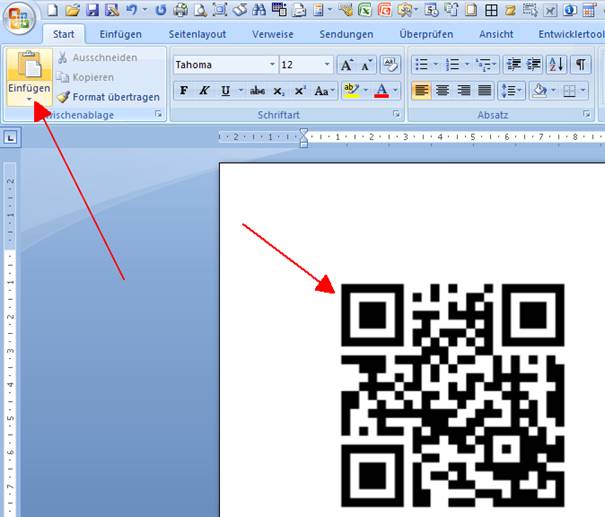
Task: Click the shrink font icon
Action: pos(366,65)
